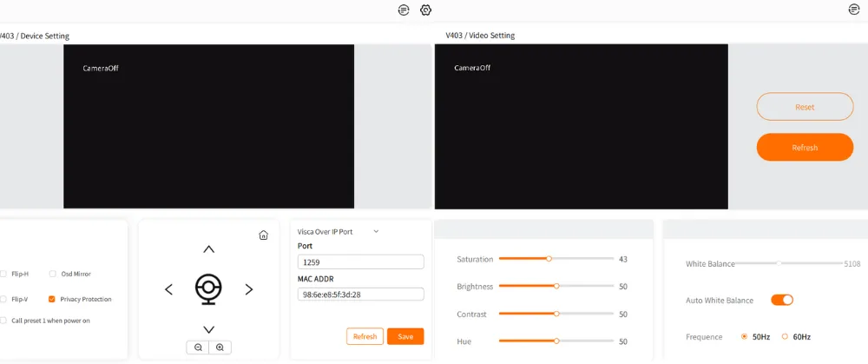The height and width of the screenshot is (364, 868).
Task: Enable the Flip-V checkbox
Action: (3, 299)
